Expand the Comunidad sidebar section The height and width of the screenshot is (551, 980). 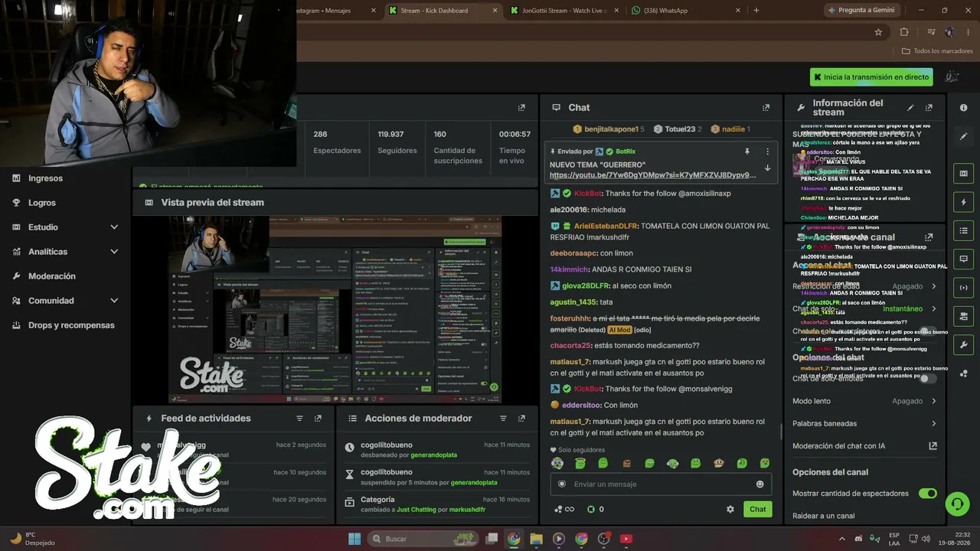[114, 301]
